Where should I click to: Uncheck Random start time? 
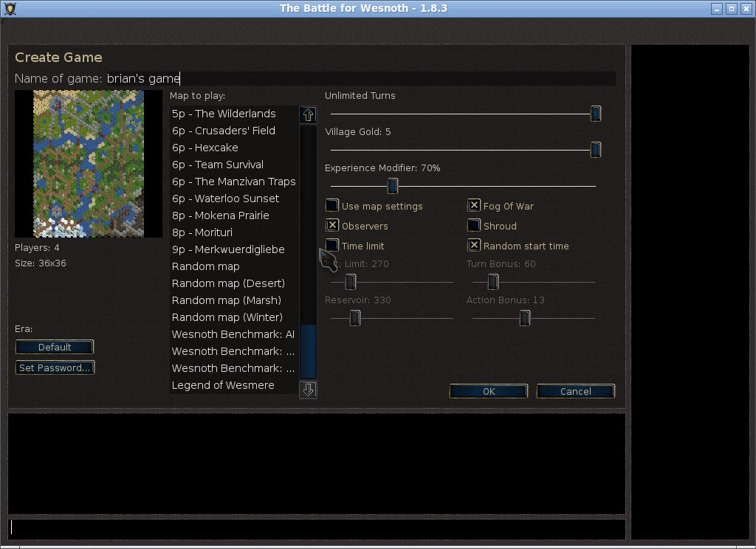473,245
